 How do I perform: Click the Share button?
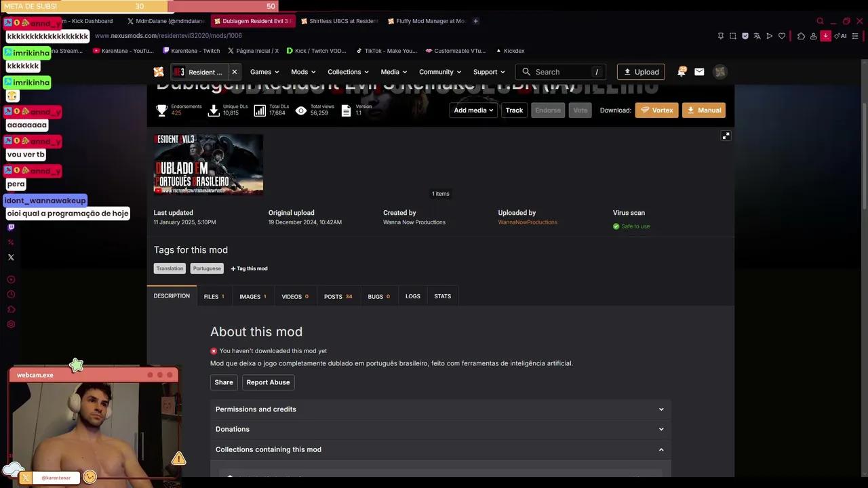pyautogui.click(x=224, y=382)
